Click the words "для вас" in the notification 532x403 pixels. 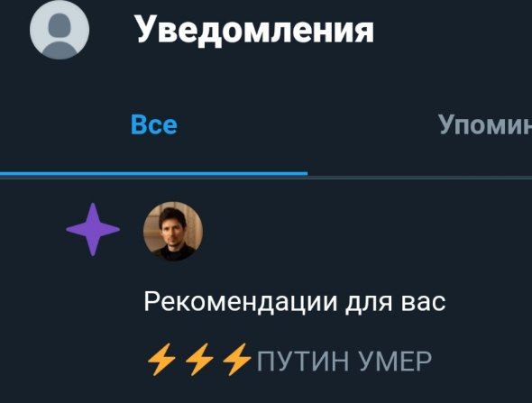click(396, 302)
